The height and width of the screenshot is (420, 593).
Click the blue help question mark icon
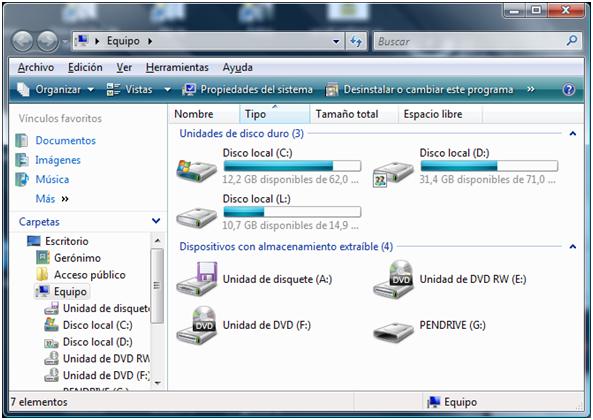569,90
